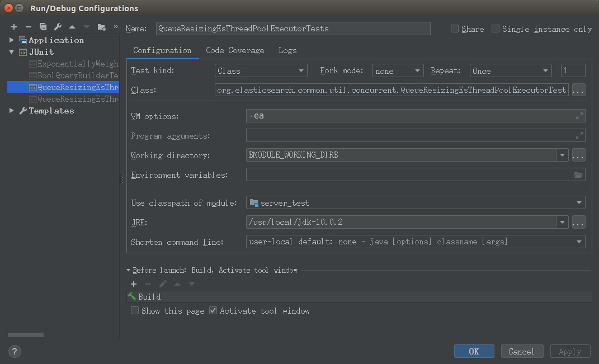This screenshot has width=599, height=364.
Task: Remove the selected run configuration
Action: pyautogui.click(x=29, y=27)
